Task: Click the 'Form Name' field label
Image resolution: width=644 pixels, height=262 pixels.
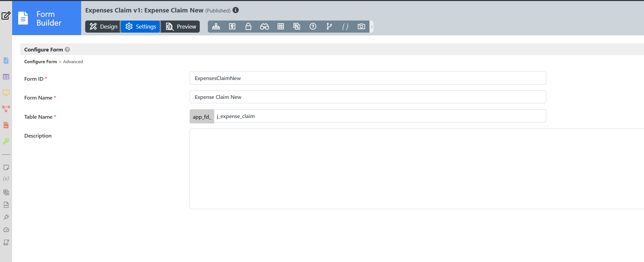Action: click(38, 98)
